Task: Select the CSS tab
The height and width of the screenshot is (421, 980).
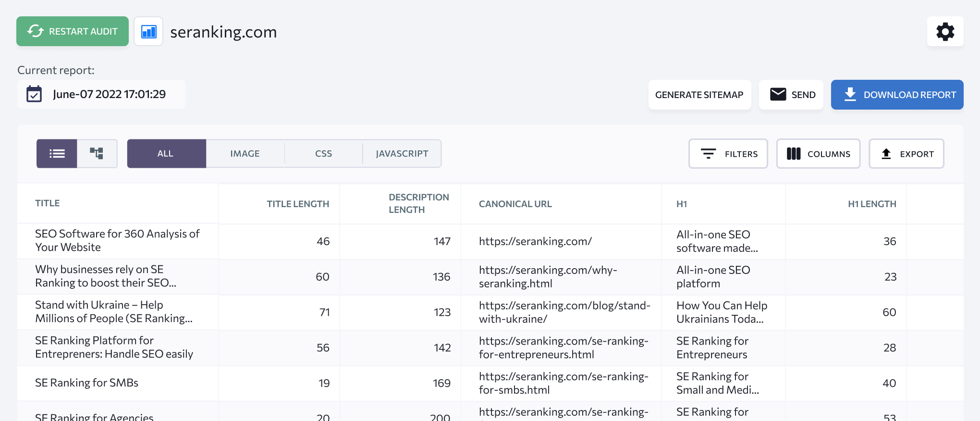Action: click(323, 154)
